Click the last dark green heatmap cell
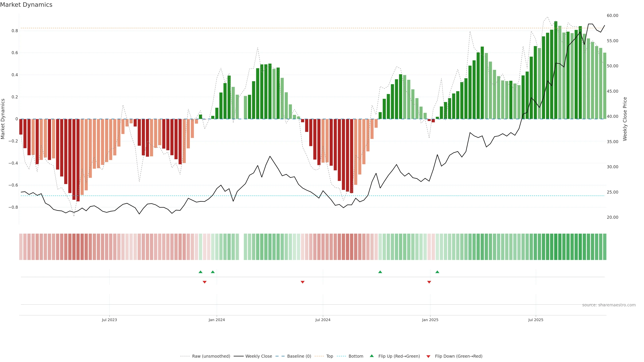The width and height of the screenshot is (644, 362). coord(604,247)
